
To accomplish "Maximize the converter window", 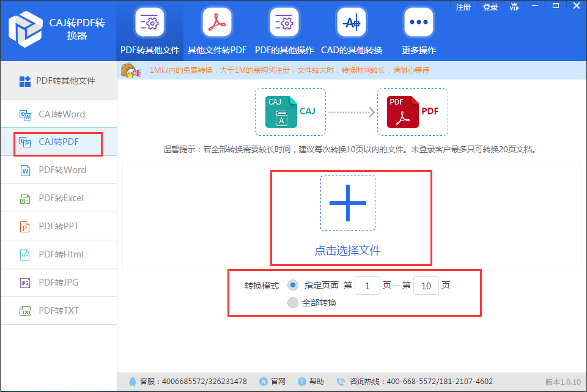I will click(x=556, y=6).
